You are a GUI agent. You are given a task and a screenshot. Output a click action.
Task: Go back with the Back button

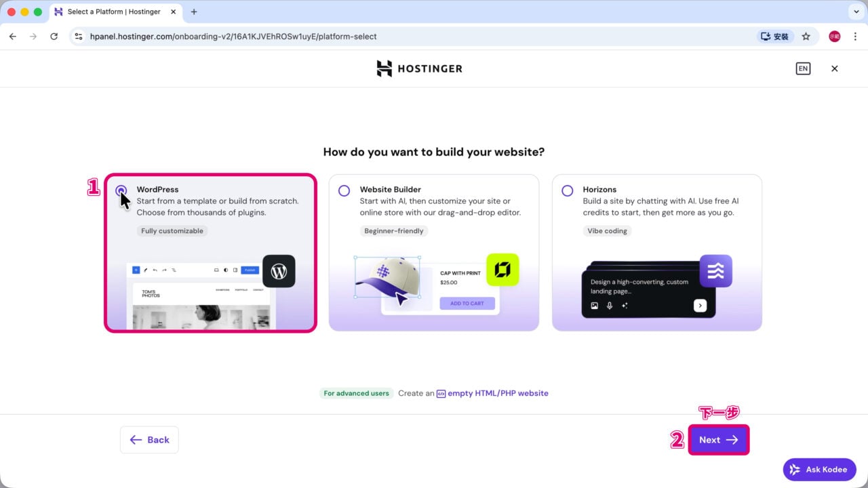tap(149, 440)
